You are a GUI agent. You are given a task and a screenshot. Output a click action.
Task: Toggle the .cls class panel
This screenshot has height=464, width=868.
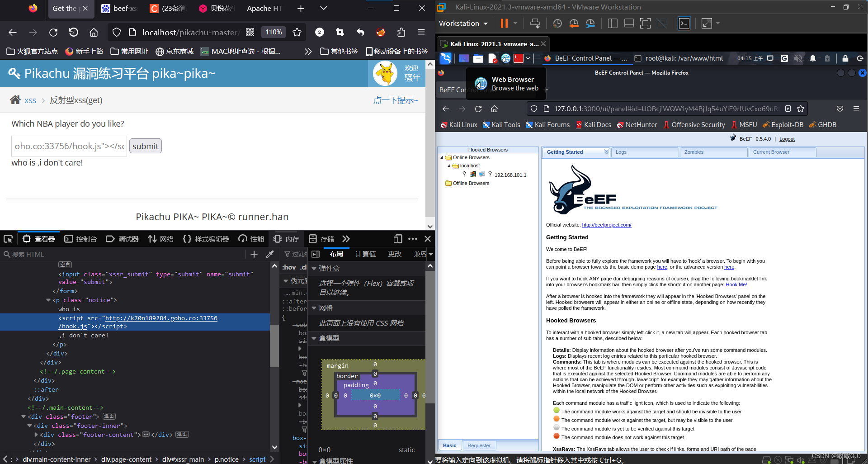point(303,267)
